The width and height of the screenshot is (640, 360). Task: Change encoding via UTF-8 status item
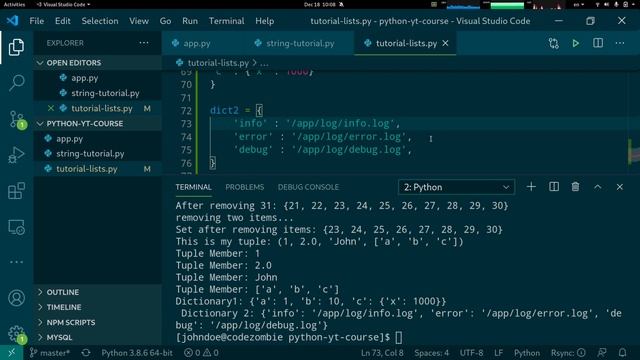[x=471, y=353]
